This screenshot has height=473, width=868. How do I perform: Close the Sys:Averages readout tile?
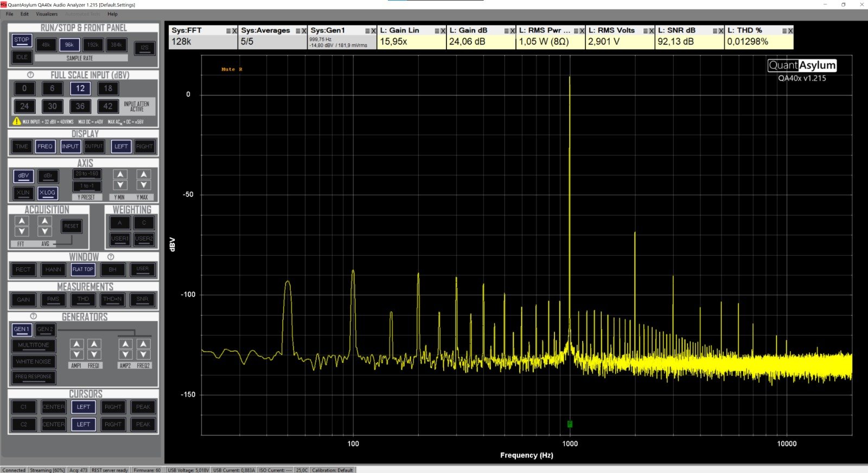click(x=304, y=31)
